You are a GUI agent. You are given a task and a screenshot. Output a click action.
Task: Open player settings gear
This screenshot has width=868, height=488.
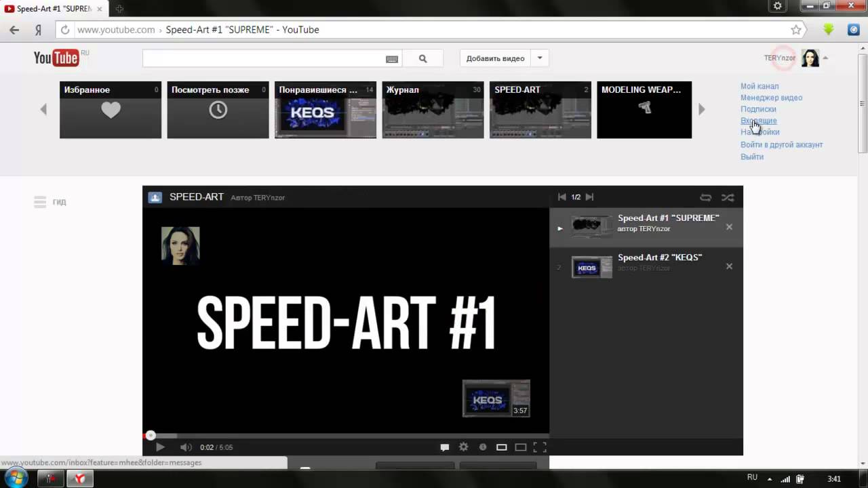pyautogui.click(x=464, y=447)
